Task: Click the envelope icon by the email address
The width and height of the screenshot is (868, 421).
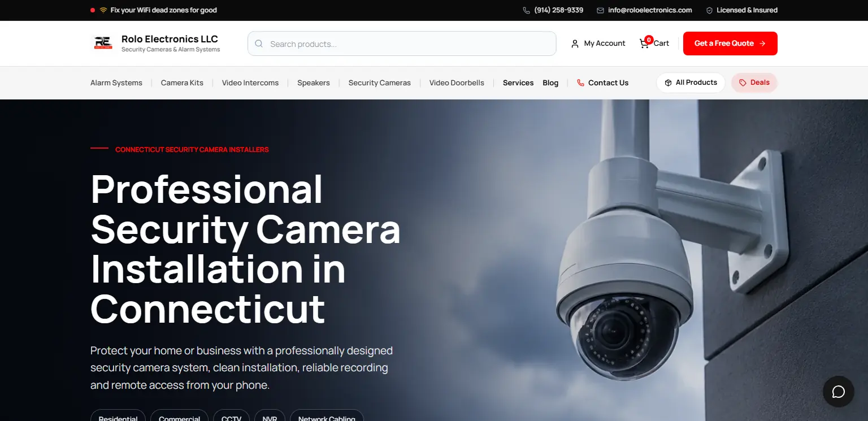Action: coord(601,10)
